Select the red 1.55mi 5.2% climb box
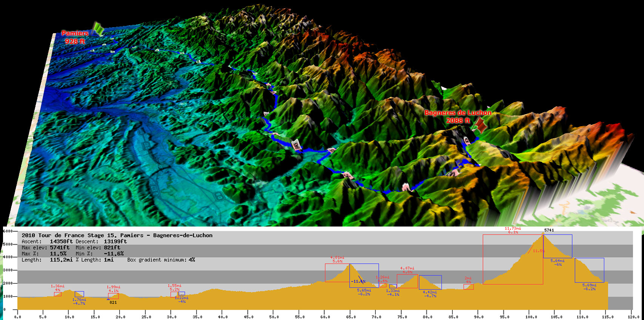 tap(174, 295)
